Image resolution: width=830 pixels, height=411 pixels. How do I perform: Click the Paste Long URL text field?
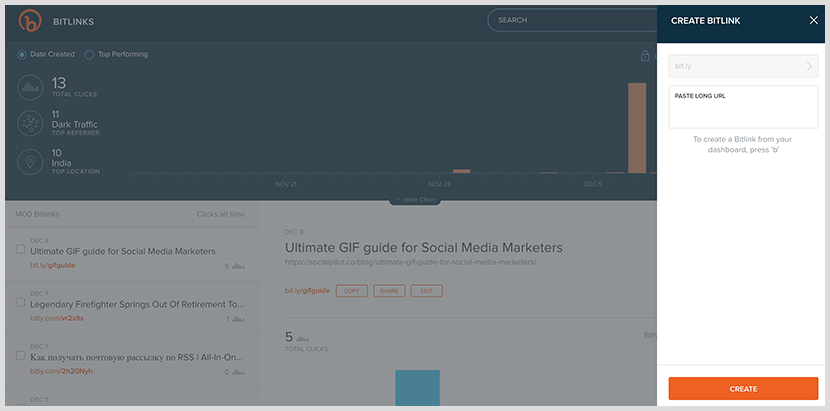[x=743, y=107]
